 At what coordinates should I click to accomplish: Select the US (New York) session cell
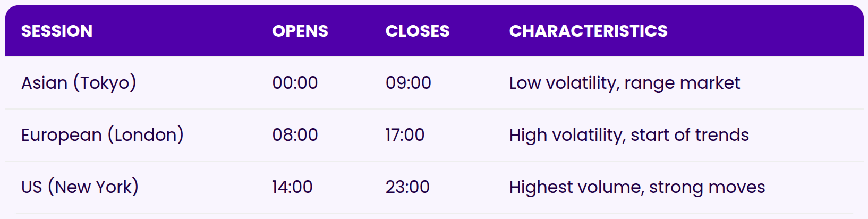80,187
